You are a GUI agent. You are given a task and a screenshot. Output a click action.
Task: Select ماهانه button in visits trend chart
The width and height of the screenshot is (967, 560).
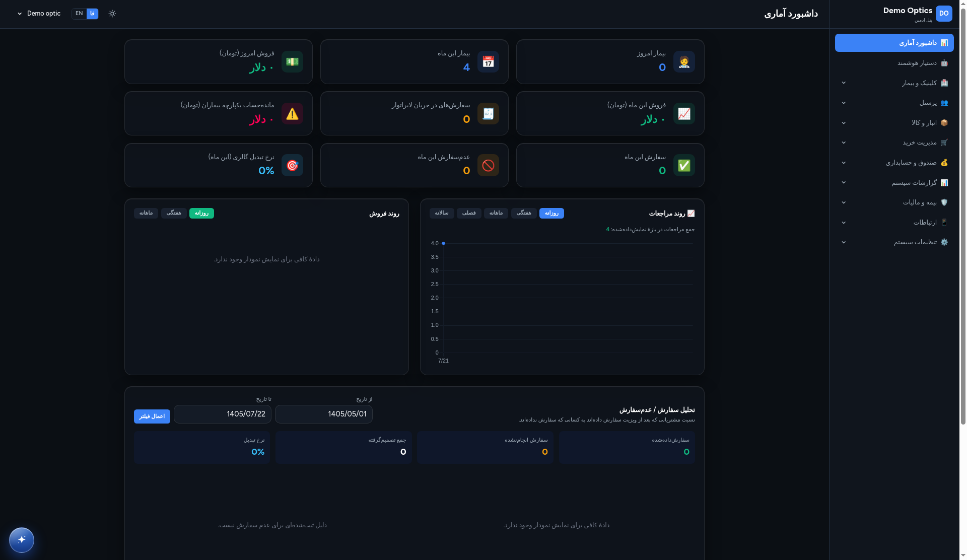(496, 213)
